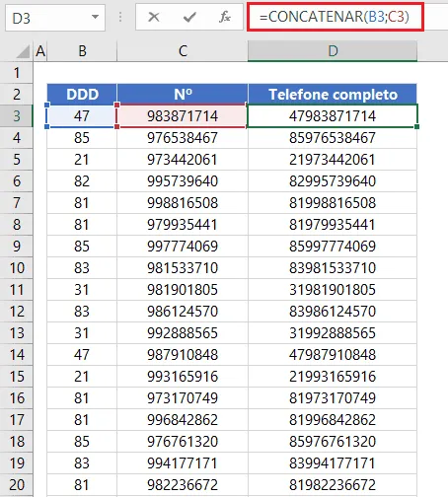Select DDD cell 82 in row 6
Screen dimensions: 448x497
coord(82,181)
